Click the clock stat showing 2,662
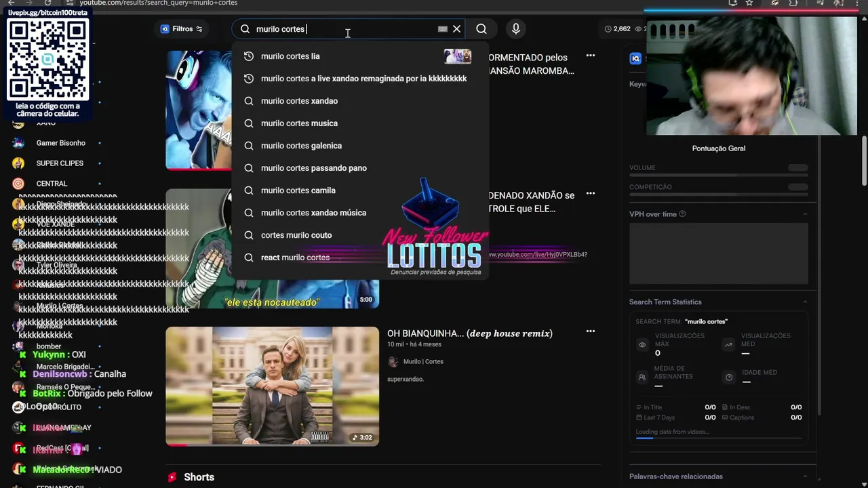This screenshot has width=868, height=488. pos(617,29)
